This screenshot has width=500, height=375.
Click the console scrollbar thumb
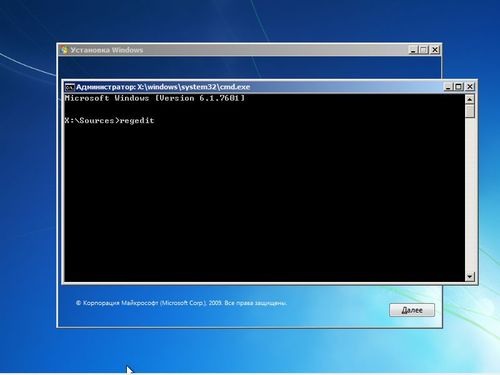tap(470, 111)
